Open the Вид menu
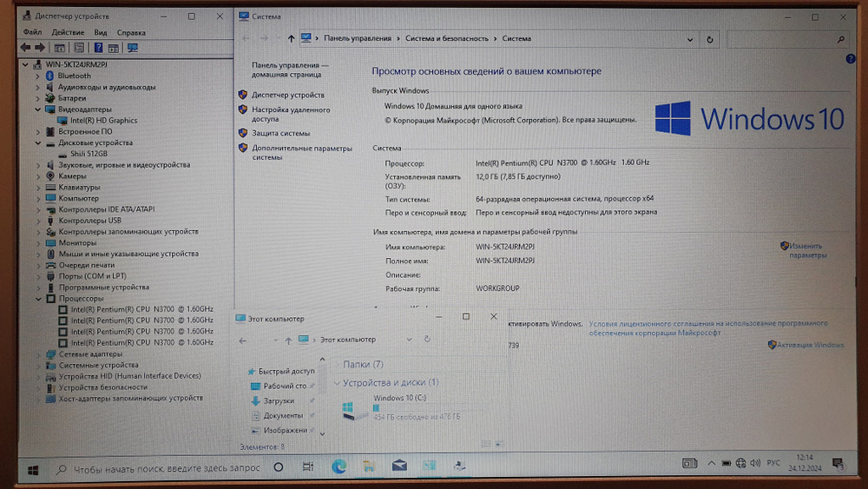This screenshot has height=489, width=868. click(x=100, y=32)
